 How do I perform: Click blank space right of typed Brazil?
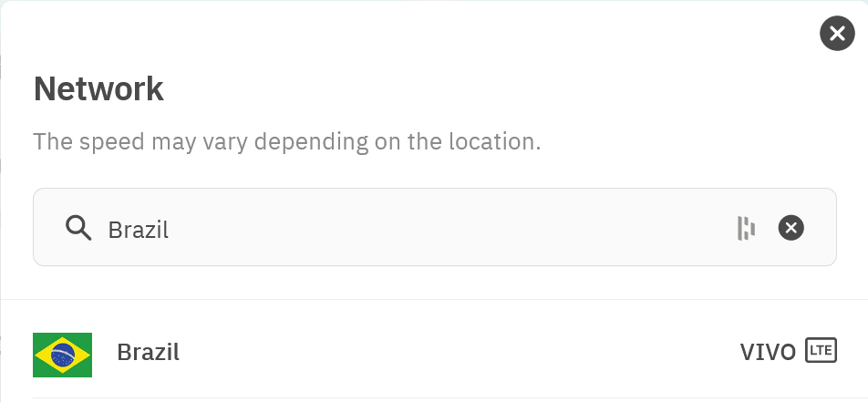coord(456,228)
